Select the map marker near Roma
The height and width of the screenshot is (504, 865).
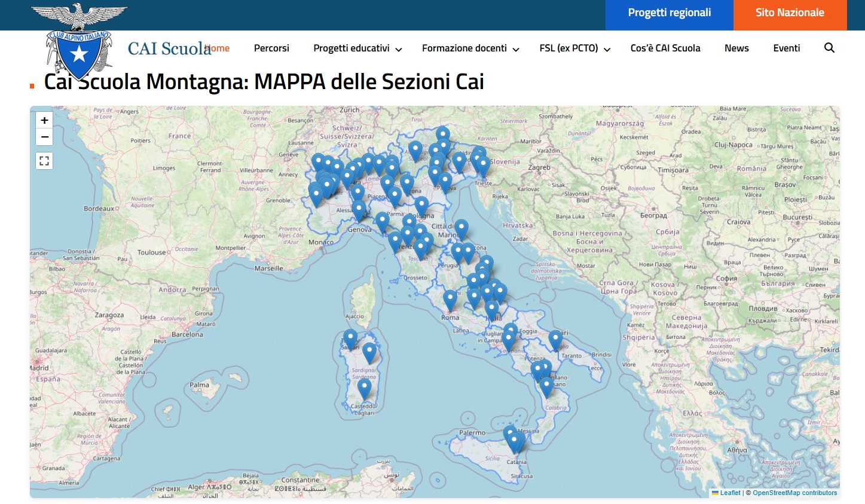(x=450, y=299)
